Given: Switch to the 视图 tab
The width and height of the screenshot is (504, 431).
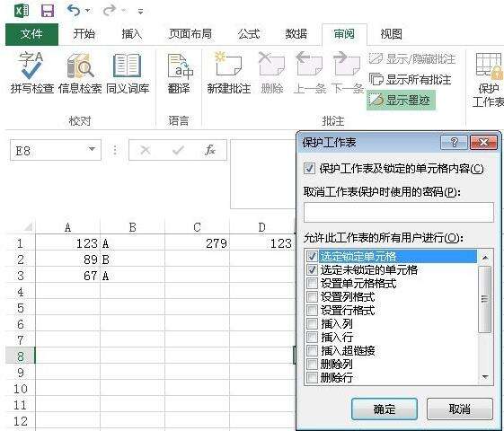Looking at the screenshot, I should click(x=391, y=34).
